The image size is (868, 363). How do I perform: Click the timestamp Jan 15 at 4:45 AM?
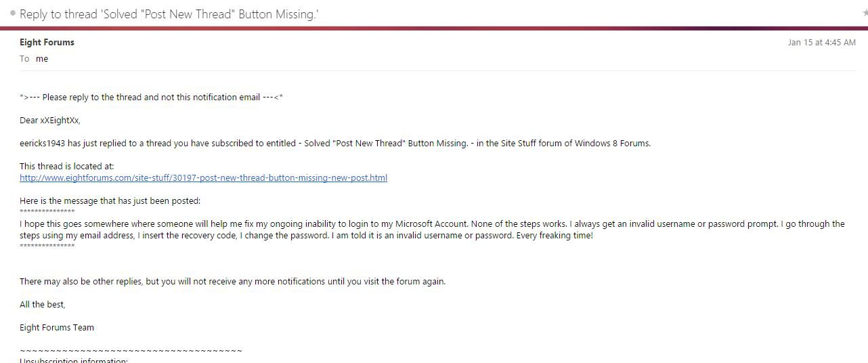[x=822, y=42]
